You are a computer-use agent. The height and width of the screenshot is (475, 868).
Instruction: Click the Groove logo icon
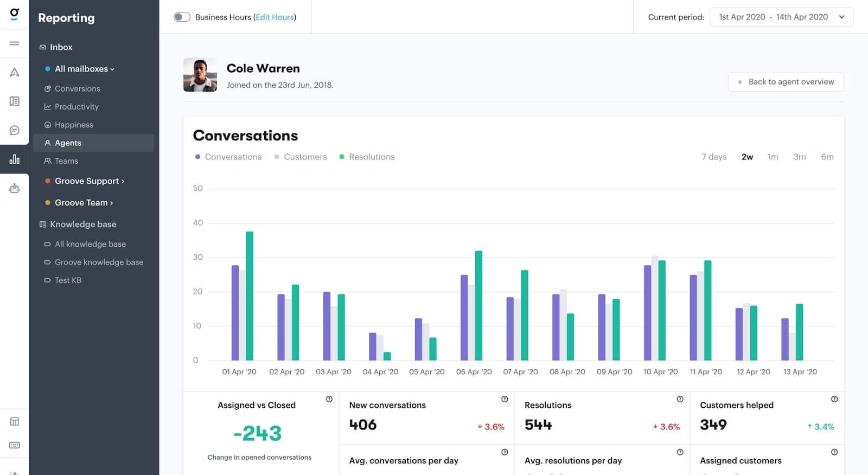pos(15,14)
